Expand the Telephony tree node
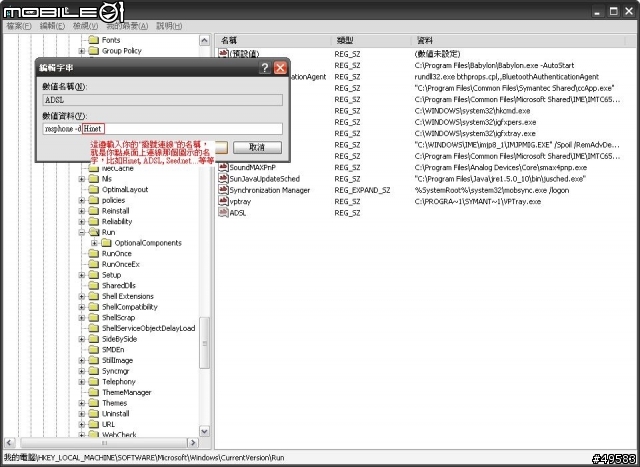This screenshot has height=467, width=640. coord(82,382)
